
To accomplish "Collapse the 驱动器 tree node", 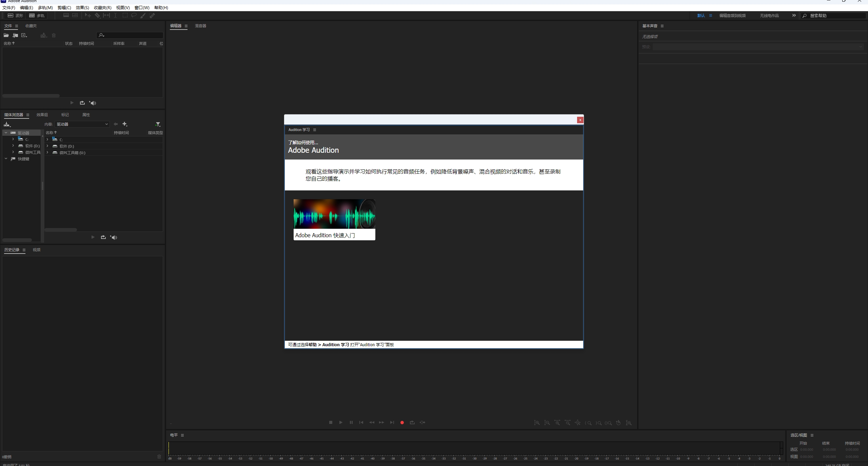I will [x=6, y=133].
